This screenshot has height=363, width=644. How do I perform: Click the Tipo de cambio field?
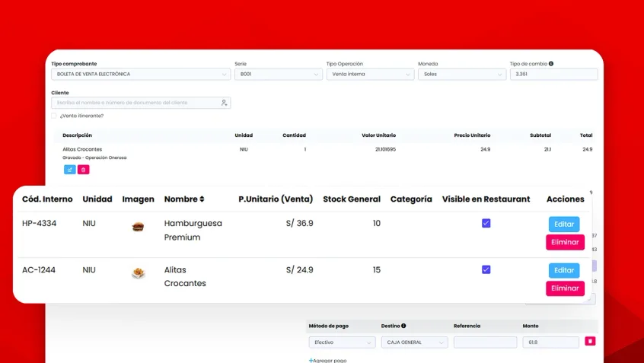(553, 75)
